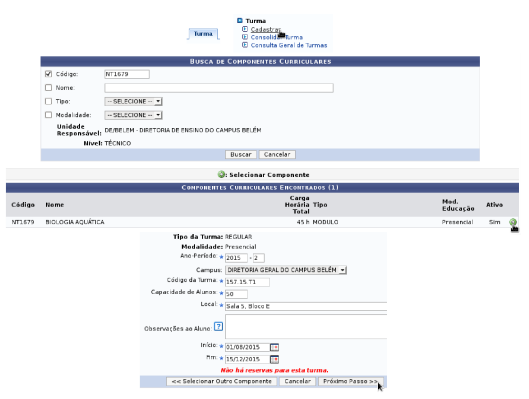Enable the Nome search checkbox

[x=48, y=88]
